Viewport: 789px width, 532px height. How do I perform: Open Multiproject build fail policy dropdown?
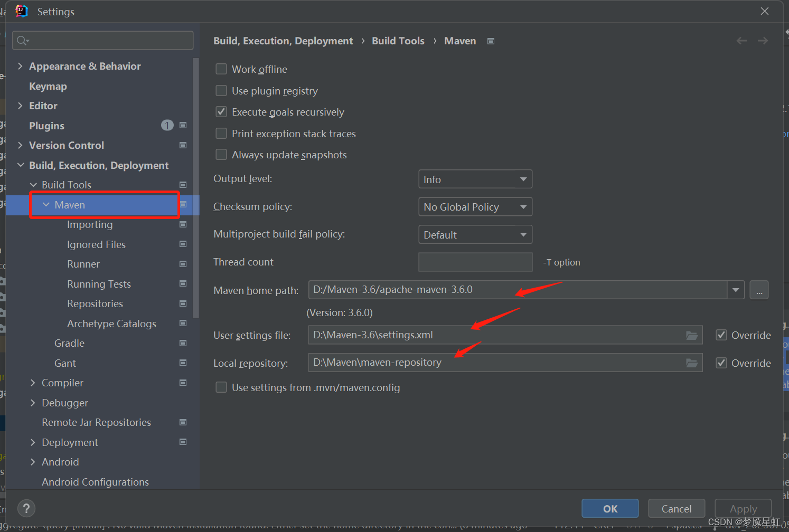475,234
